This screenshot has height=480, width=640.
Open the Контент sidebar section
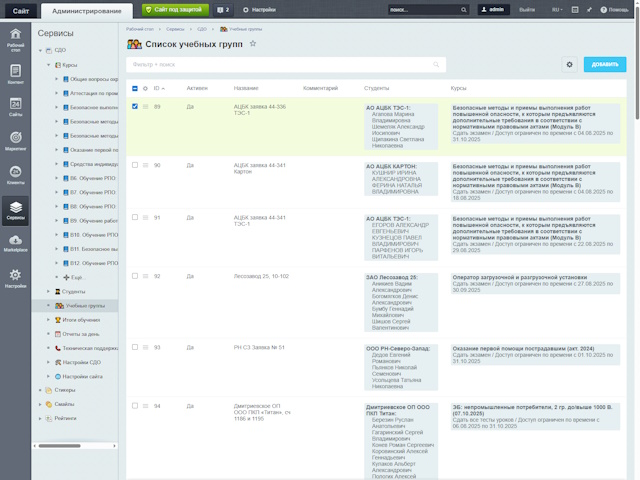coord(16,74)
